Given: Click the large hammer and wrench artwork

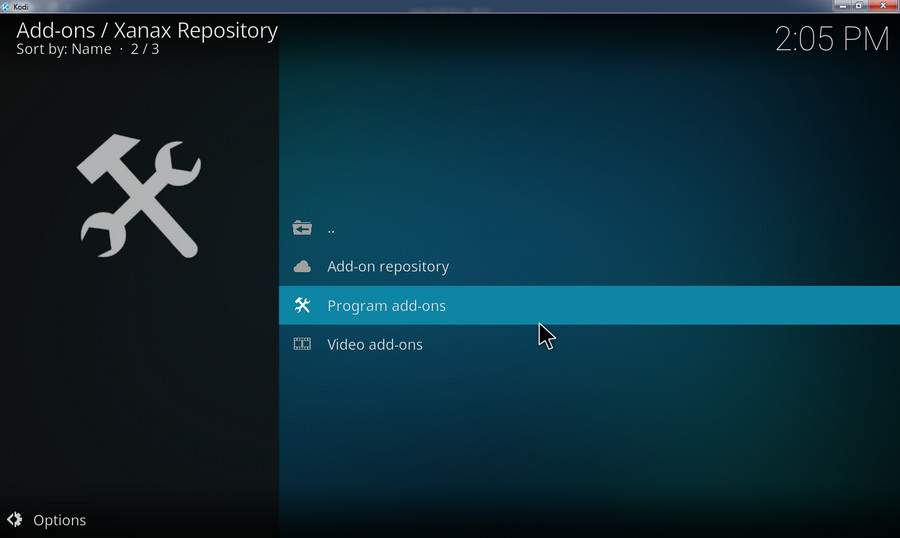Looking at the screenshot, I should pos(139,196).
